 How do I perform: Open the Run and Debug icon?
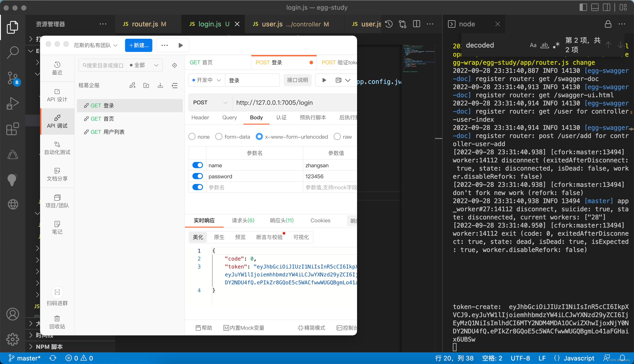coord(13,103)
